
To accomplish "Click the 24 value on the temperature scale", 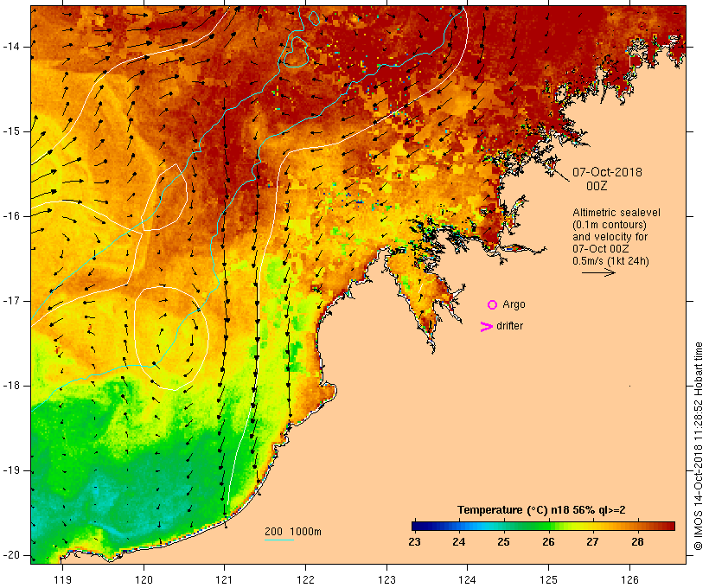I will (x=459, y=542).
